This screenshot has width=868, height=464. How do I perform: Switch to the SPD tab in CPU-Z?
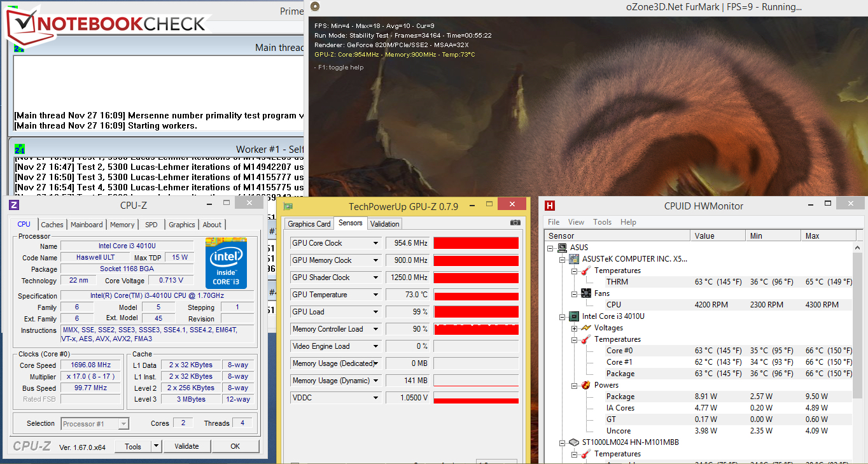click(151, 225)
